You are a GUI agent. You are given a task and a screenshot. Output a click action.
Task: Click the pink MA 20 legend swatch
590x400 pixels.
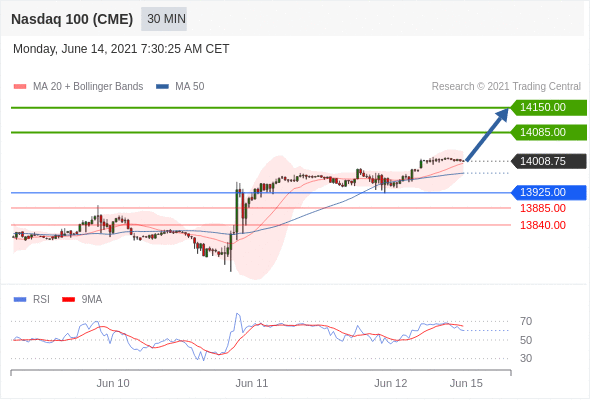point(20,87)
